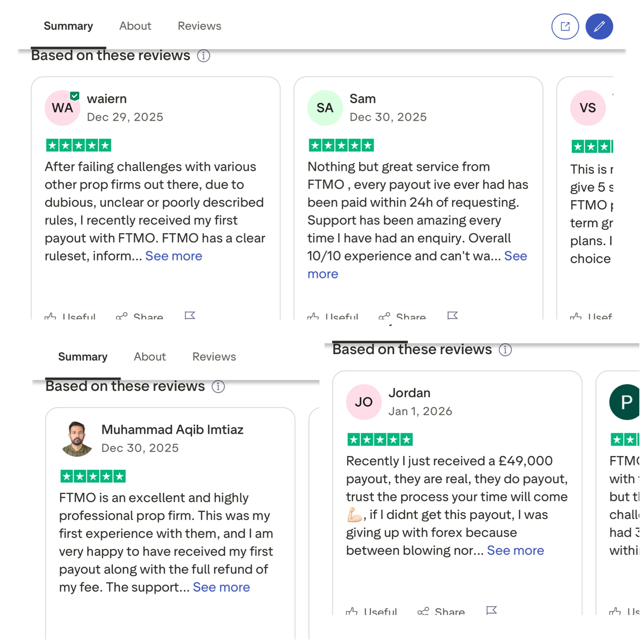Screen dimensions: 644x644
Task: Click the blue pencil write-review button
Action: pyautogui.click(x=599, y=26)
